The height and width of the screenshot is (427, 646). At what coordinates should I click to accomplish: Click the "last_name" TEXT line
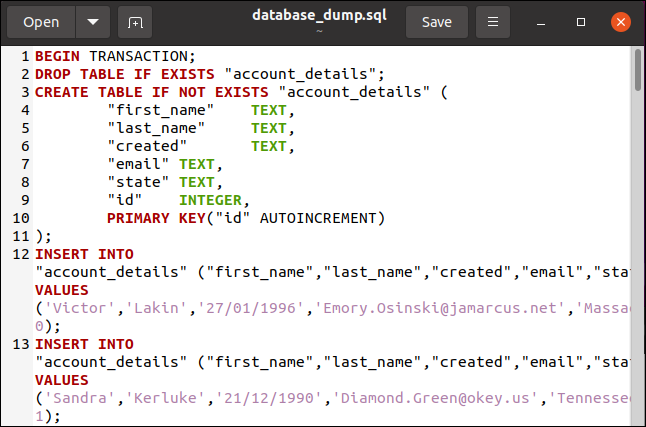click(x=200, y=128)
